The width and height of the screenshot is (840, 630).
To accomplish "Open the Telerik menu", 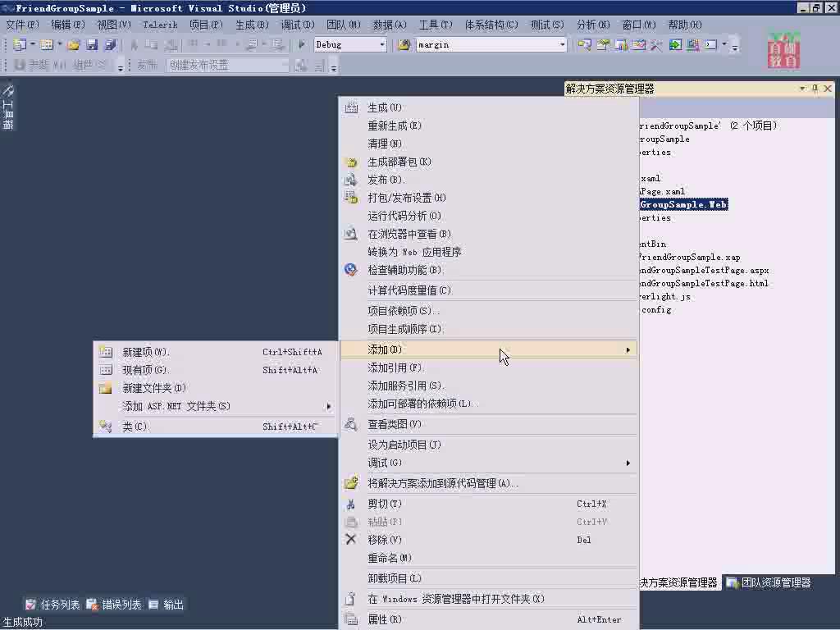I will (x=160, y=25).
